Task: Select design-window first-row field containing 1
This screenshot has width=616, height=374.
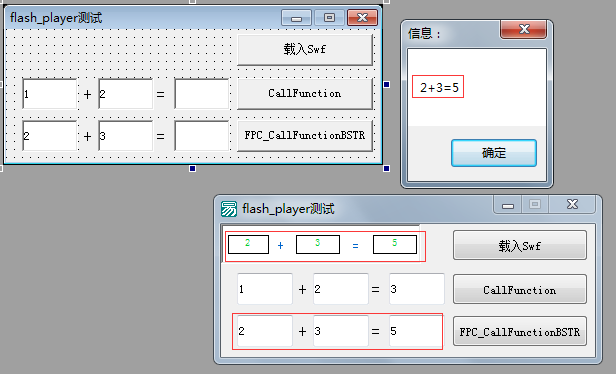Action: (x=50, y=94)
